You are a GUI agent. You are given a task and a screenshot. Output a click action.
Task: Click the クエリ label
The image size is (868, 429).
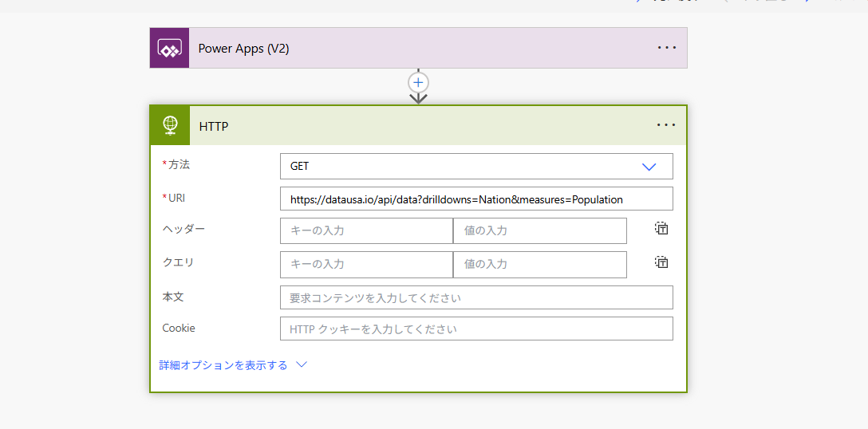coord(178,262)
